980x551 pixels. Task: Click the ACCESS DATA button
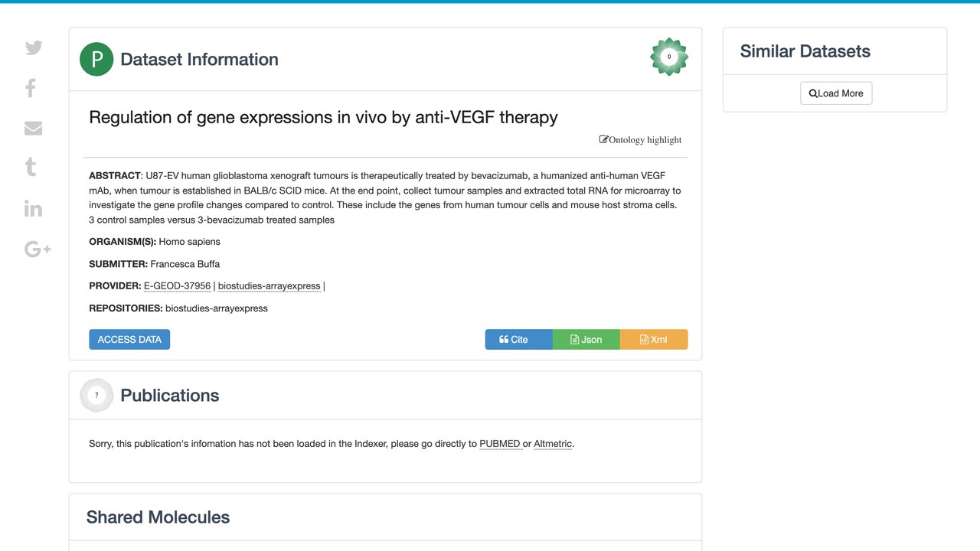point(129,339)
